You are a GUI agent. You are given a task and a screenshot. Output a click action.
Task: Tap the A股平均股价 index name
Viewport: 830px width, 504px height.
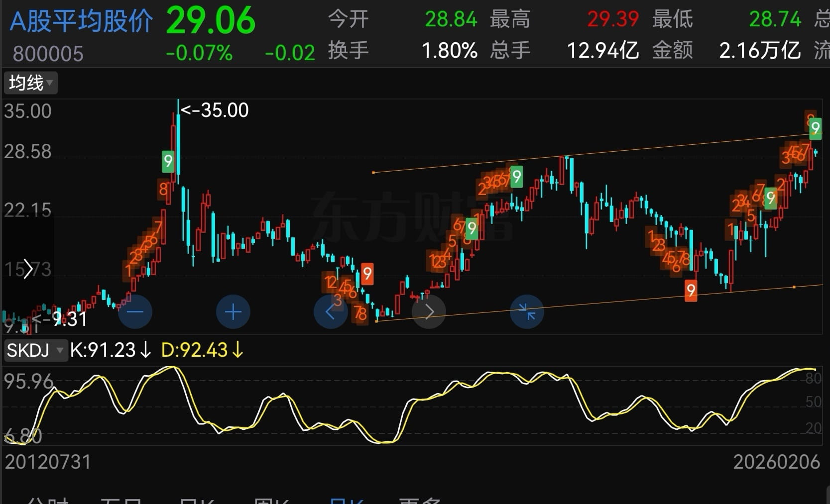click(82, 21)
